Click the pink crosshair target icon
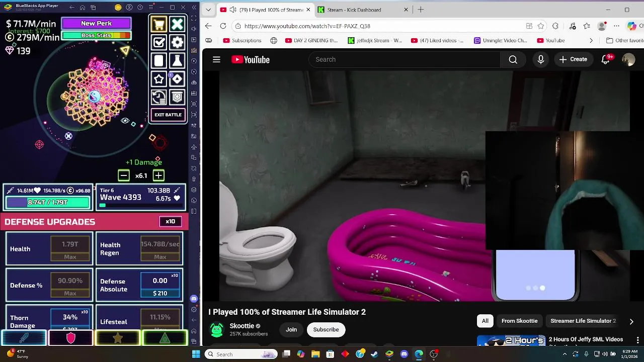The width and height of the screenshot is (644, 362). tap(39, 145)
